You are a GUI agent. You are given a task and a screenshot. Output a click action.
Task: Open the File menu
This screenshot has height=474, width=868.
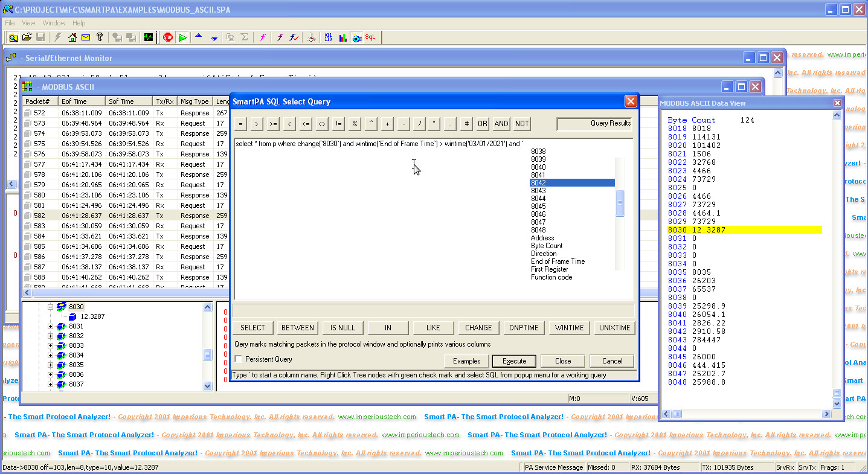[x=10, y=23]
